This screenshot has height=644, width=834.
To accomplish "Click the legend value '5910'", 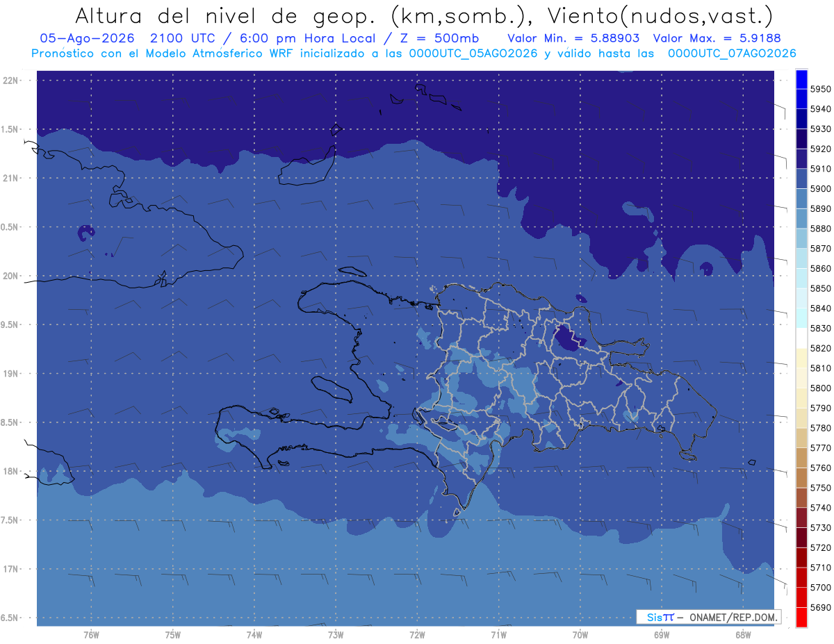I will tap(821, 169).
